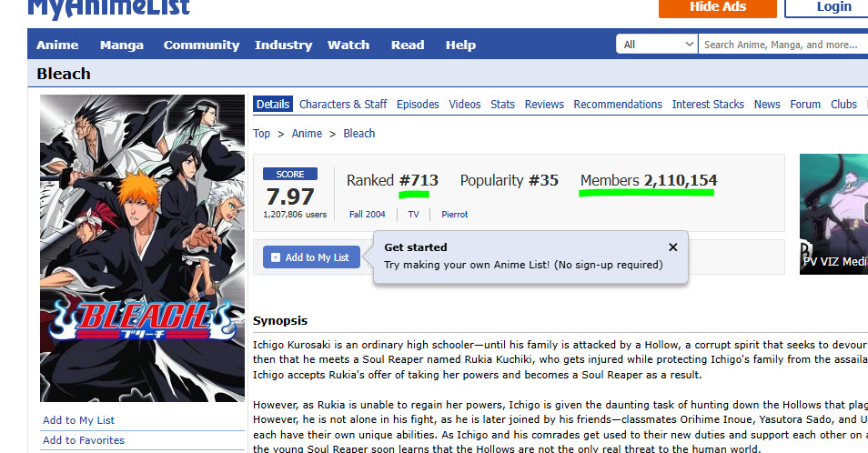Click the Bleach cover art image
The width and height of the screenshot is (868, 453).
[142, 247]
